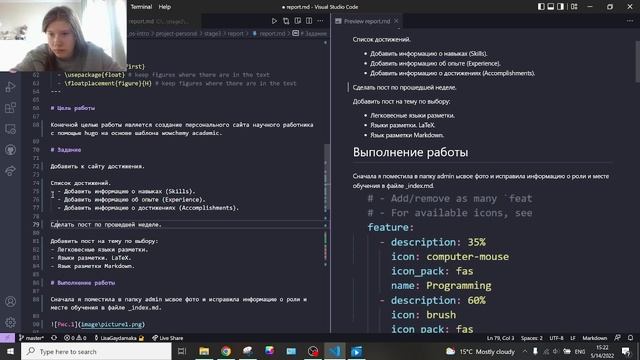Viewport: 640px width, 360px height.
Task: Change the Markdown language mode
Action: (x=594, y=338)
